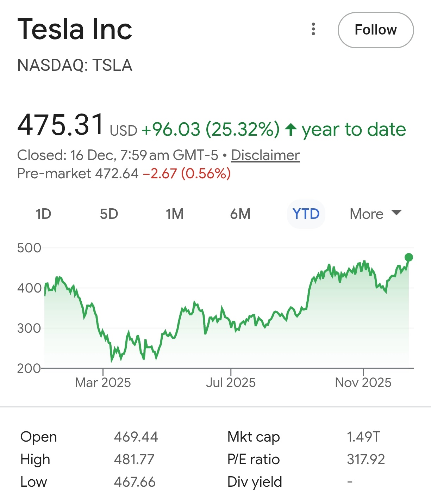The width and height of the screenshot is (431, 504).
Task: Click the P/E ratio value 317.92
Action: point(366,459)
